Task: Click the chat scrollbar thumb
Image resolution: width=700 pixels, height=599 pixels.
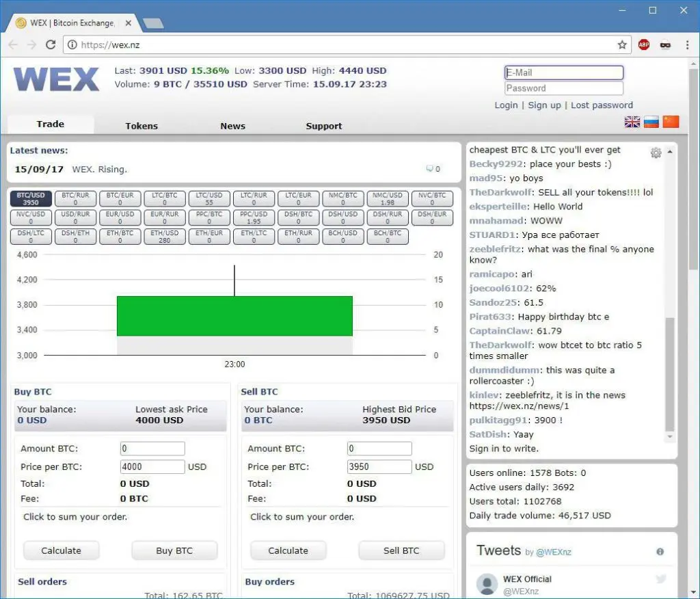Action: pos(670,374)
